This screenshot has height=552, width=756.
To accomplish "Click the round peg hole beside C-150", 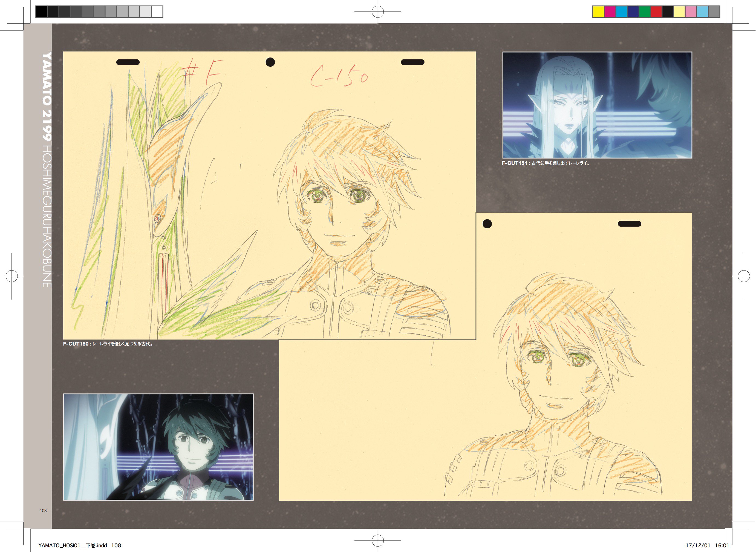I will (270, 62).
